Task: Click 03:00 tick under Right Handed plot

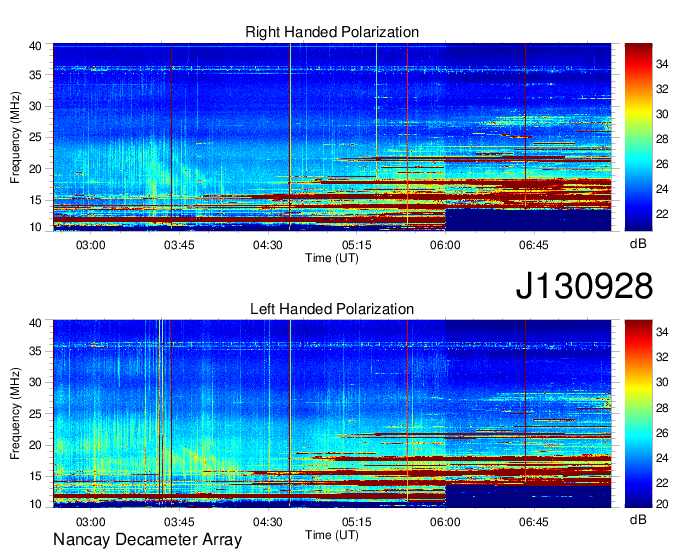Action: click(91, 245)
